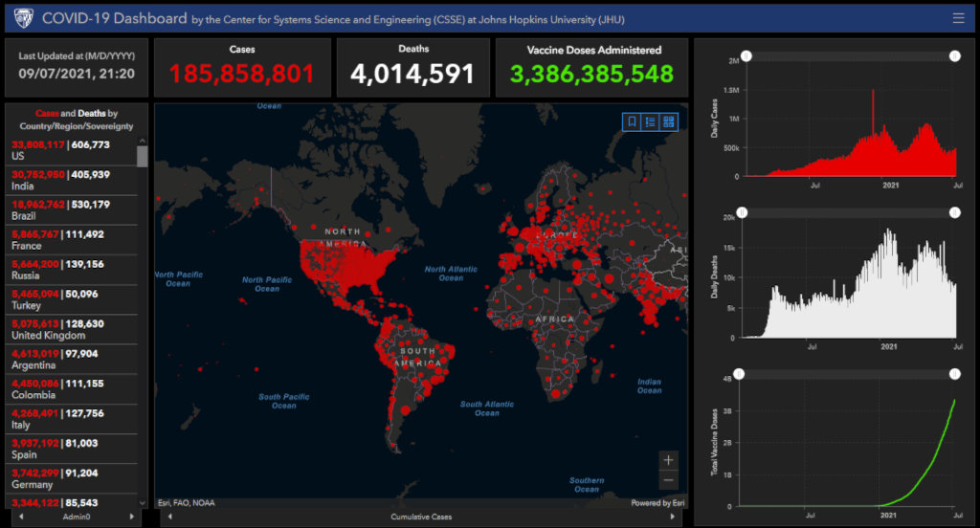Click the Southern Ocean map label

pyautogui.click(x=587, y=485)
